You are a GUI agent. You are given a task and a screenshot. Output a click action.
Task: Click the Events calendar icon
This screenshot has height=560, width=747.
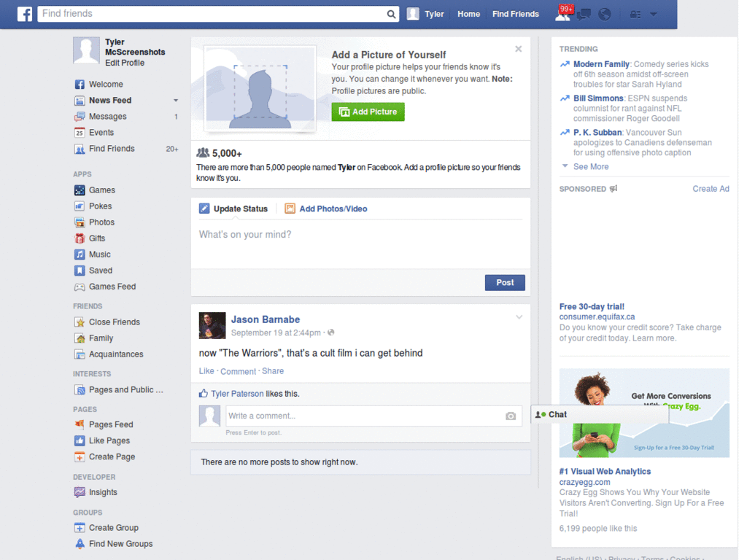click(80, 133)
